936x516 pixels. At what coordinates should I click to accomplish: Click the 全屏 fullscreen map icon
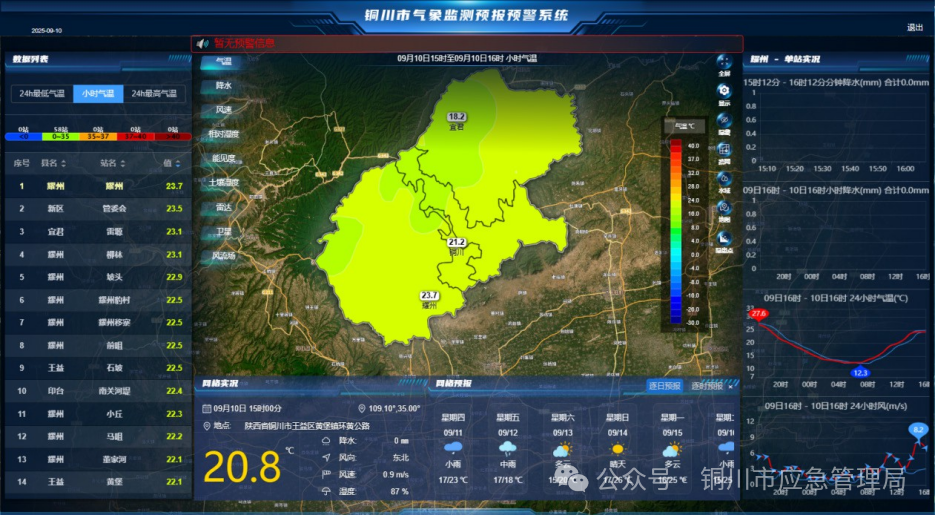pyautogui.click(x=723, y=63)
